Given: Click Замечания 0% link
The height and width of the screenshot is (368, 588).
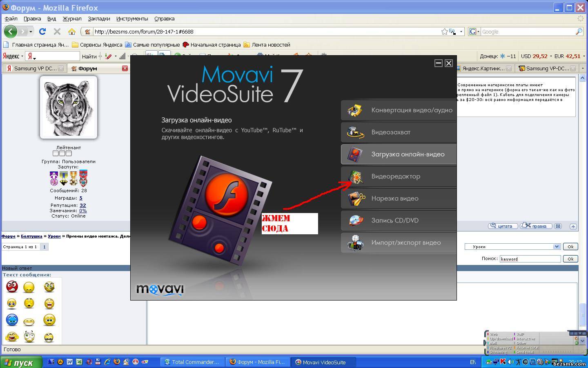Looking at the screenshot, I should [83, 211].
